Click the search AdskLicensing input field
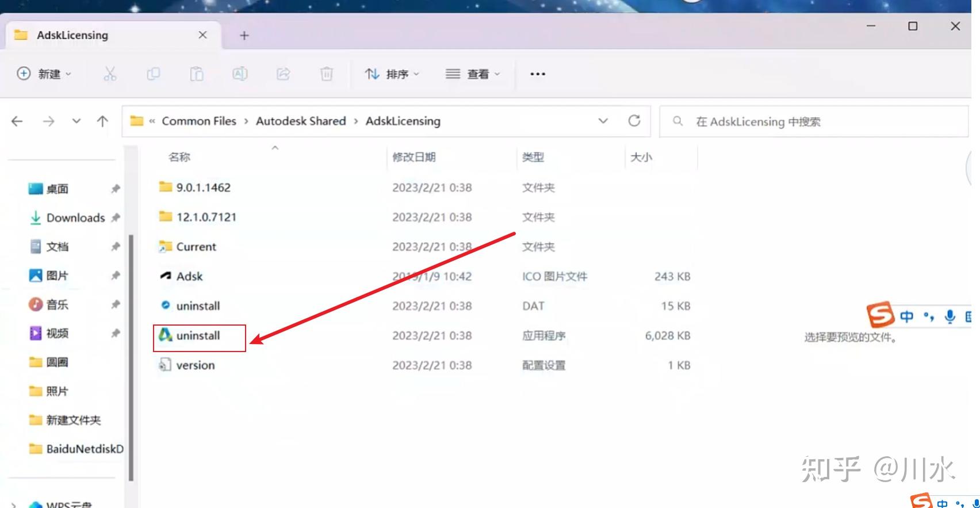Screen dimensions: 980x508 point(814,121)
